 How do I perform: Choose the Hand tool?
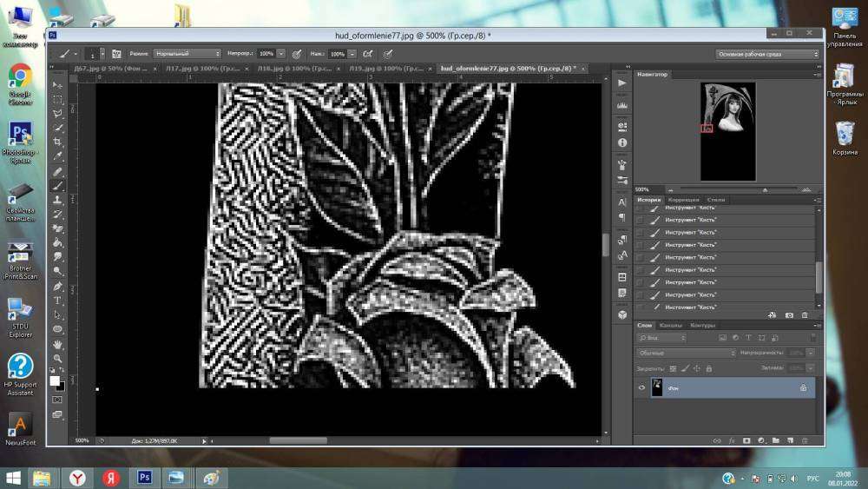(x=58, y=344)
